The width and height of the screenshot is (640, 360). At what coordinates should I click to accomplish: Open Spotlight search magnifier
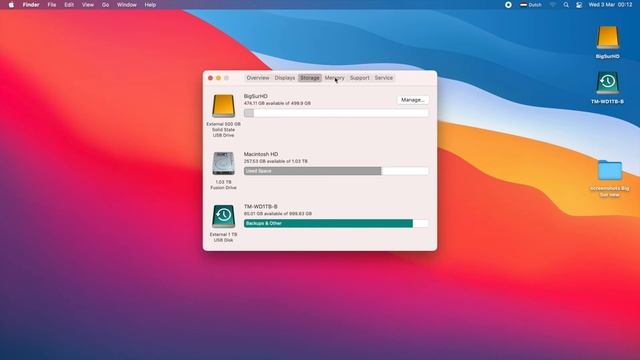(566, 5)
